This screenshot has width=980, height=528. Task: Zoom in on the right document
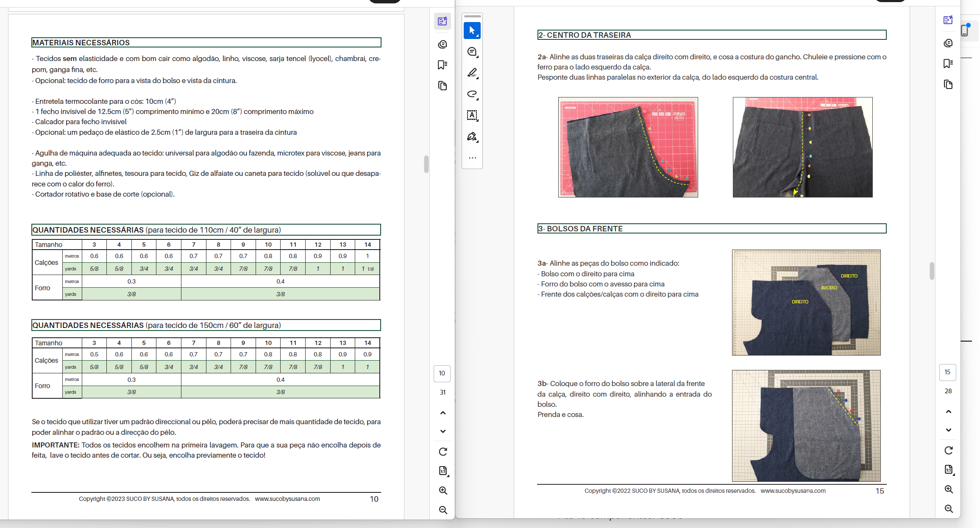(x=949, y=489)
